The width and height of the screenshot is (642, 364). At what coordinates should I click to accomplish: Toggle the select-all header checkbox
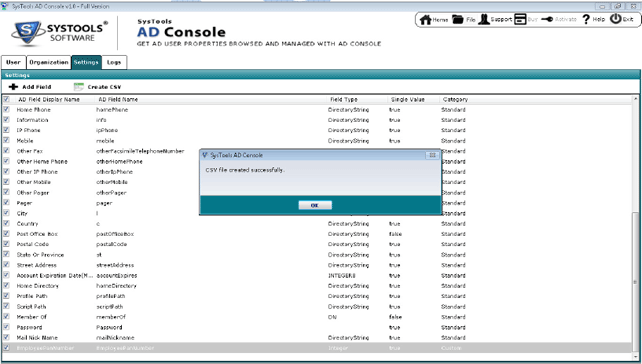(x=6, y=99)
